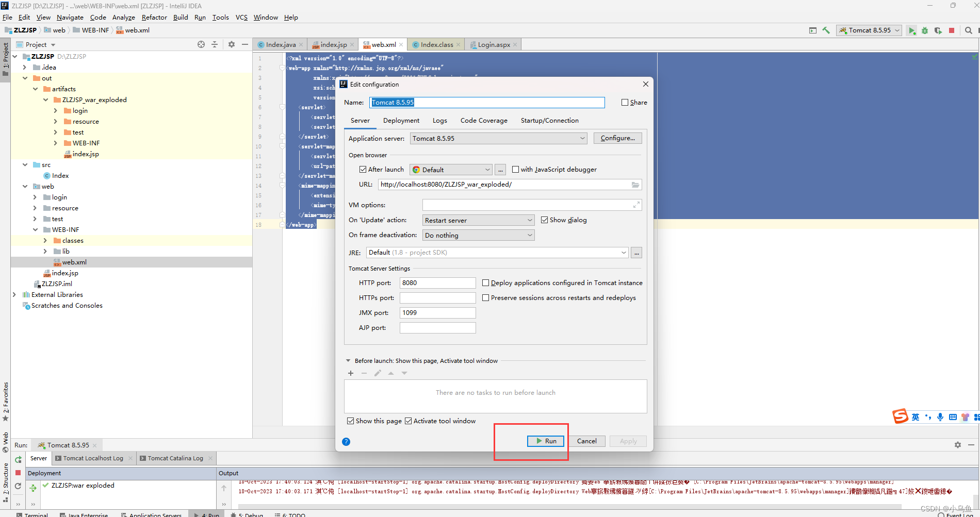This screenshot has width=980, height=517.
Task: Open Run panel settings gear icon
Action: (x=958, y=445)
